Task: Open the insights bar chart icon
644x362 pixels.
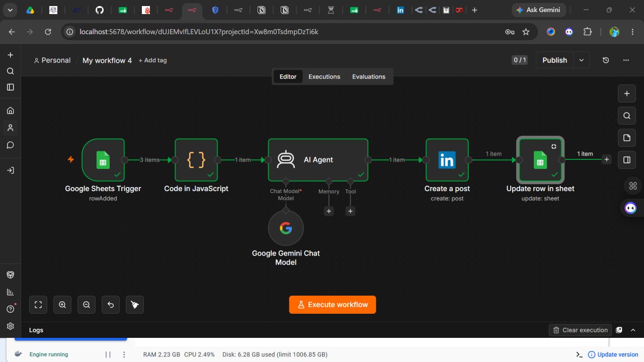Action: (x=10, y=292)
